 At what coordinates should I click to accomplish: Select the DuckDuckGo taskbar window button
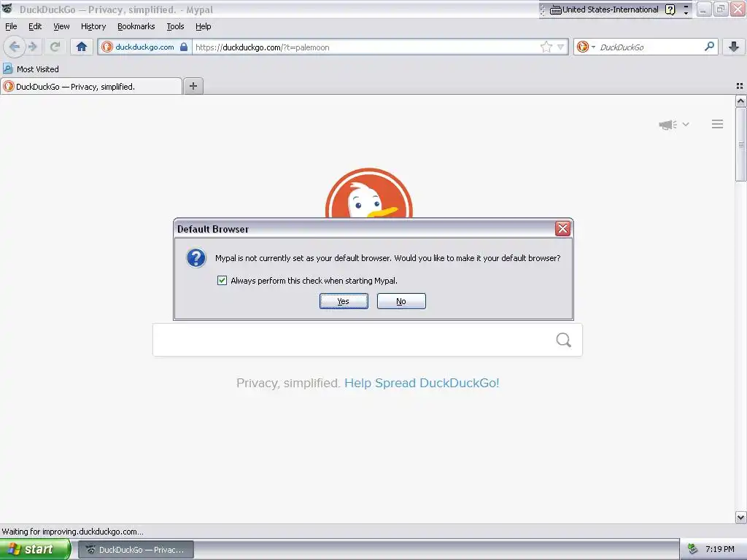pyautogui.click(x=136, y=550)
